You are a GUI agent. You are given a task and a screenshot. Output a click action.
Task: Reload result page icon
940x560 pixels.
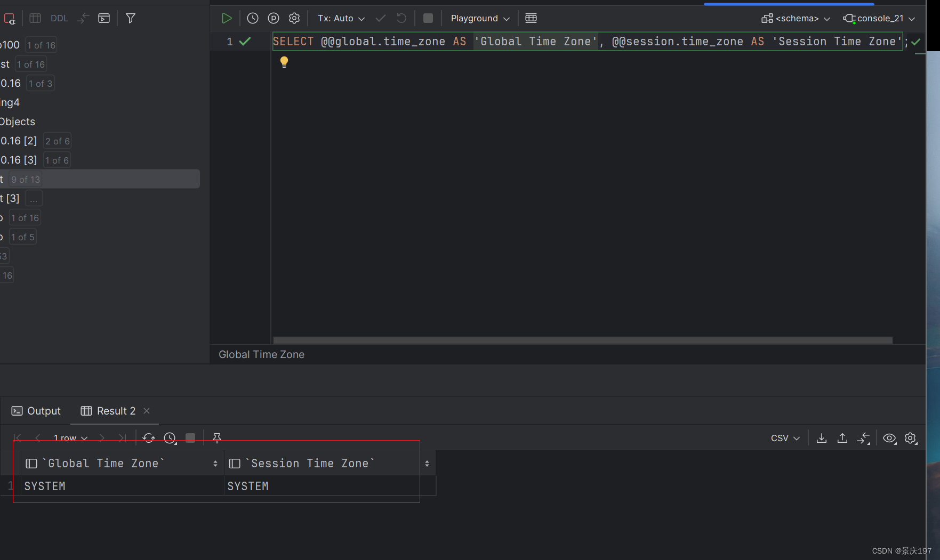point(149,438)
